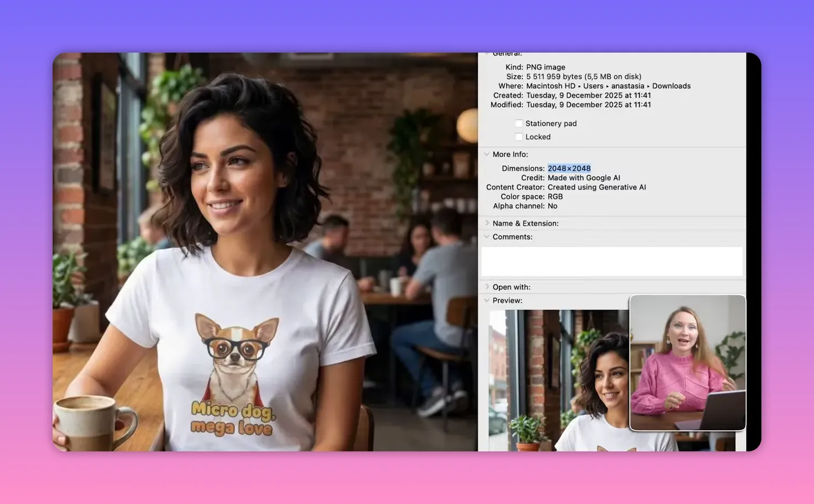Select the Created using Generative AI text

pyautogui.click(x=596, y=187)
